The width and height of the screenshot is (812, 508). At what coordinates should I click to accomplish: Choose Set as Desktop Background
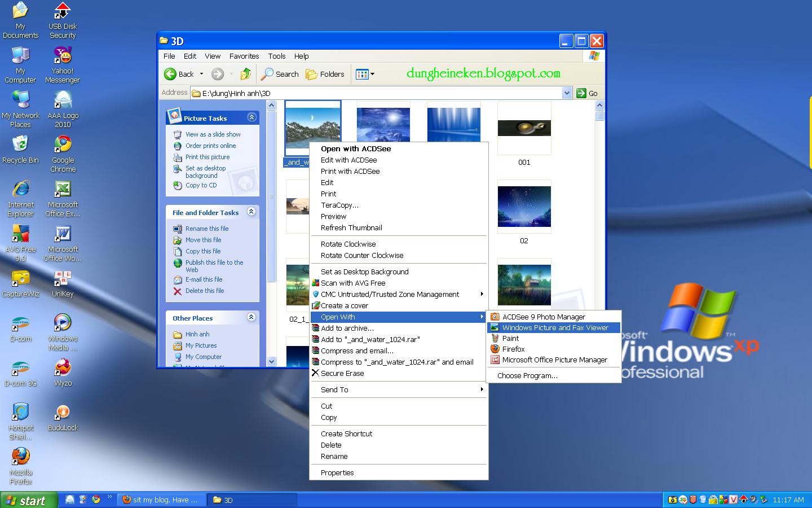coord(399,271)
